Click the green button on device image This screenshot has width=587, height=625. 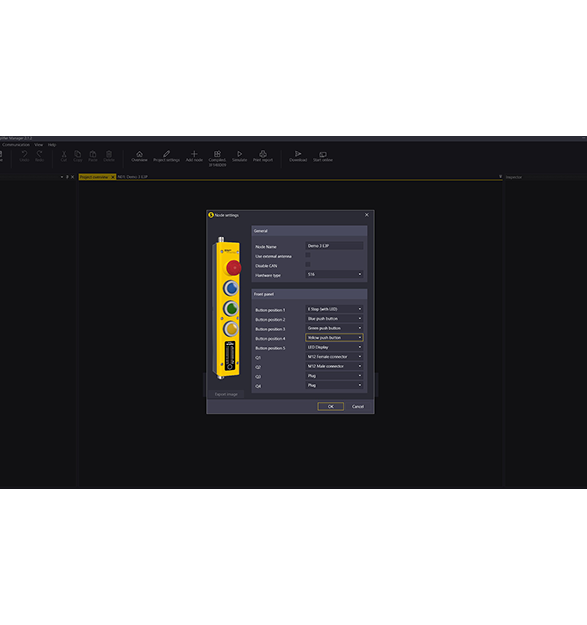pos(230,308)
